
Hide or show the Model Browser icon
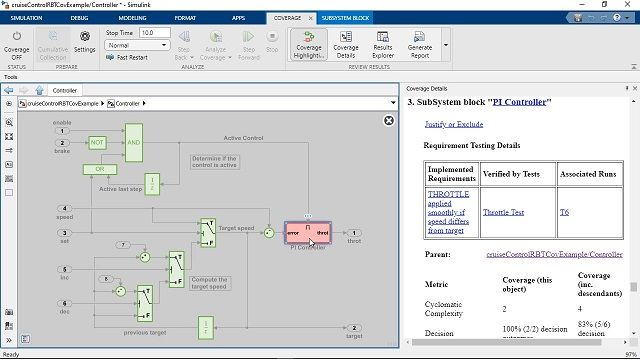(x=9, y=104)
